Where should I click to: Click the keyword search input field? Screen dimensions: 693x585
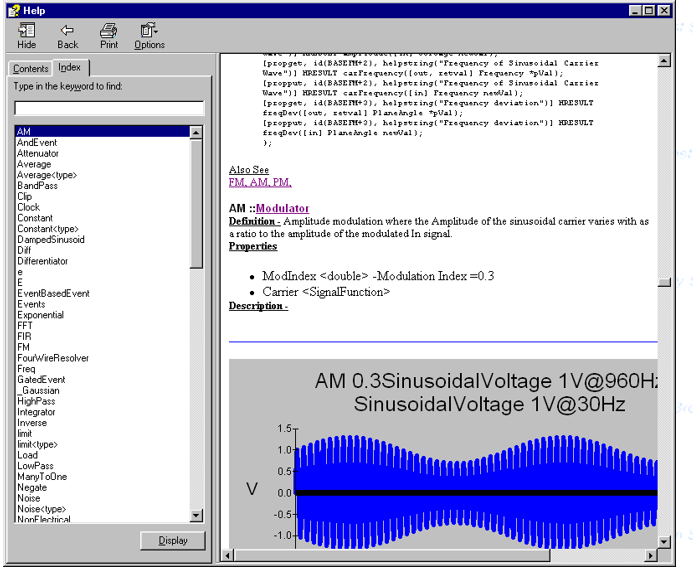pyautogui.click(x=109, y=108)
